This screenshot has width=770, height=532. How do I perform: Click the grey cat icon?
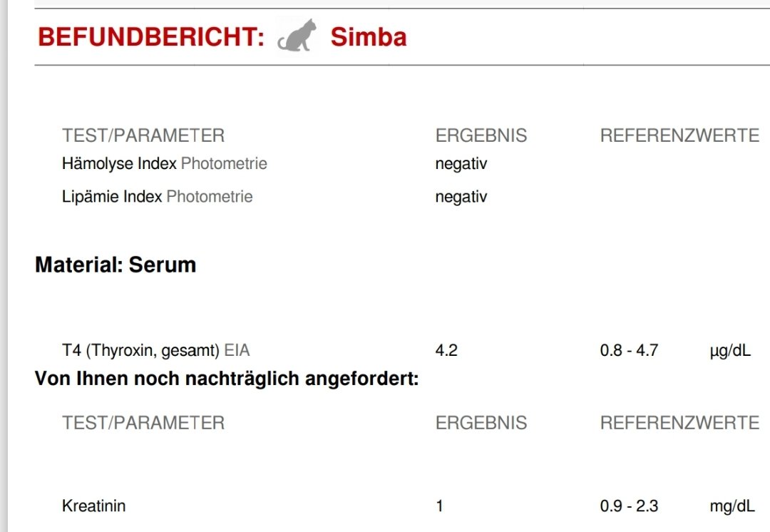pyautogui.click(x=297, y=36)
